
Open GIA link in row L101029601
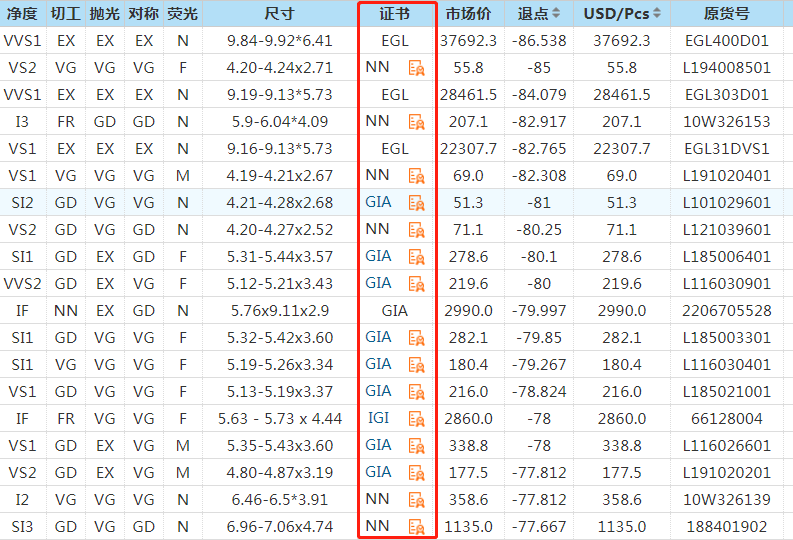[378, 202]
